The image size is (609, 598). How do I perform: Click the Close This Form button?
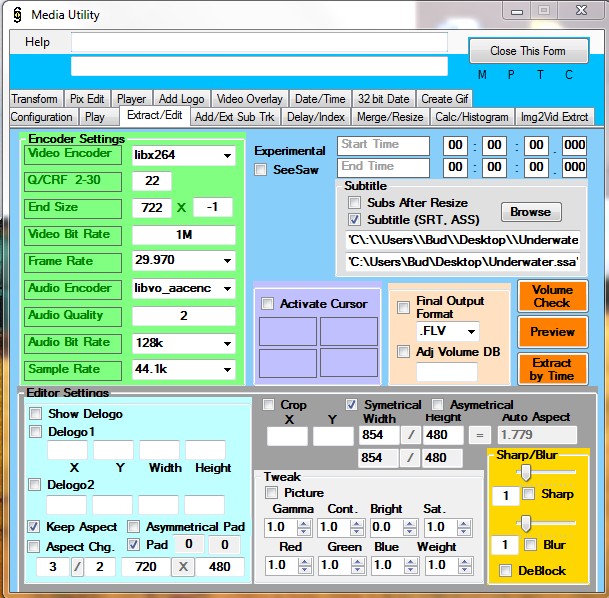click(x=528, y=51)
